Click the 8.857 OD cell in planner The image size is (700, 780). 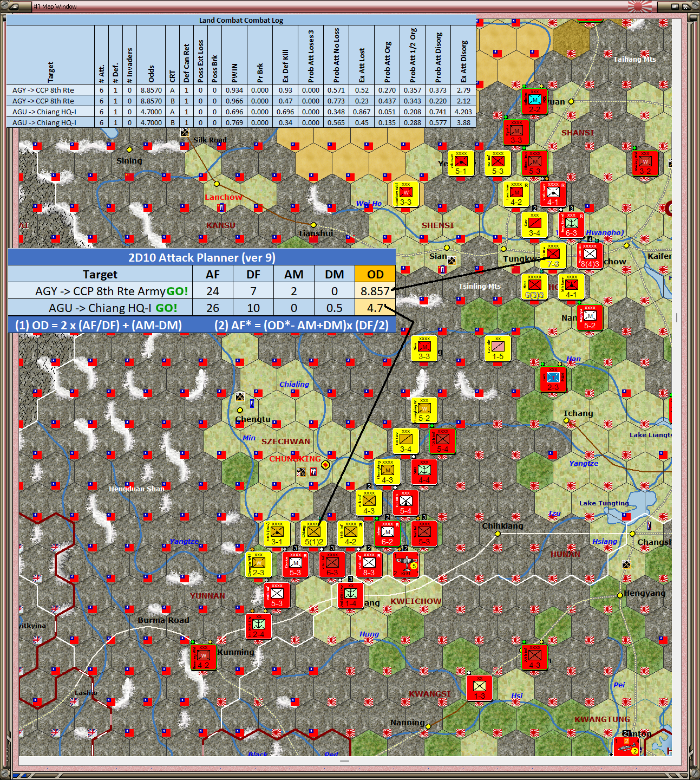tap(375, 291)
